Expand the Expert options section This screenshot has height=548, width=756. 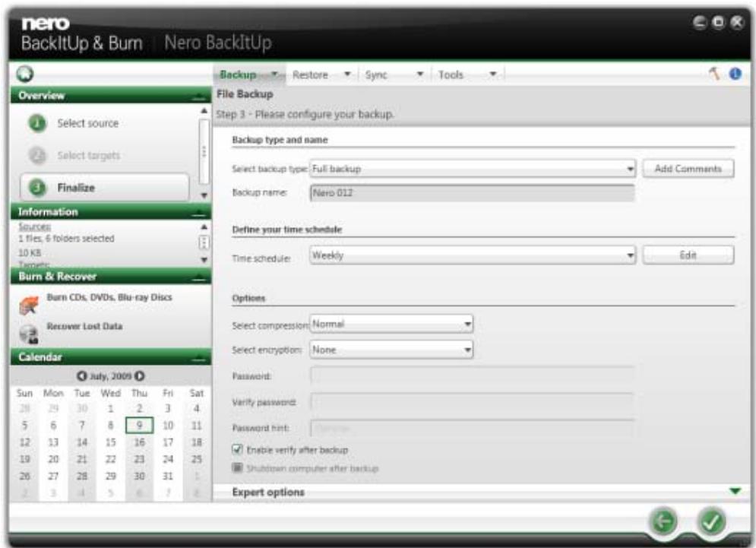click(735, 491)
